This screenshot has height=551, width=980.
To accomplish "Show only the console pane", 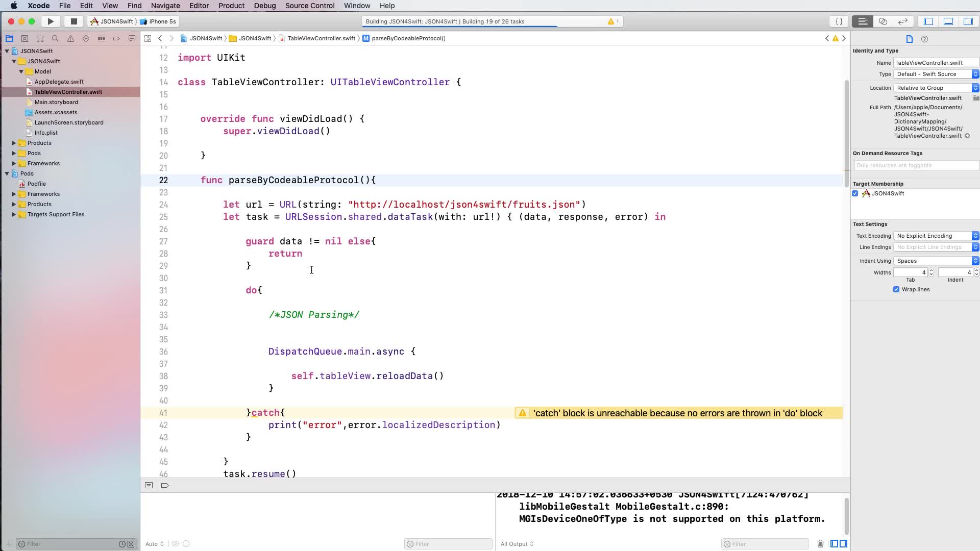I will 843,544.
